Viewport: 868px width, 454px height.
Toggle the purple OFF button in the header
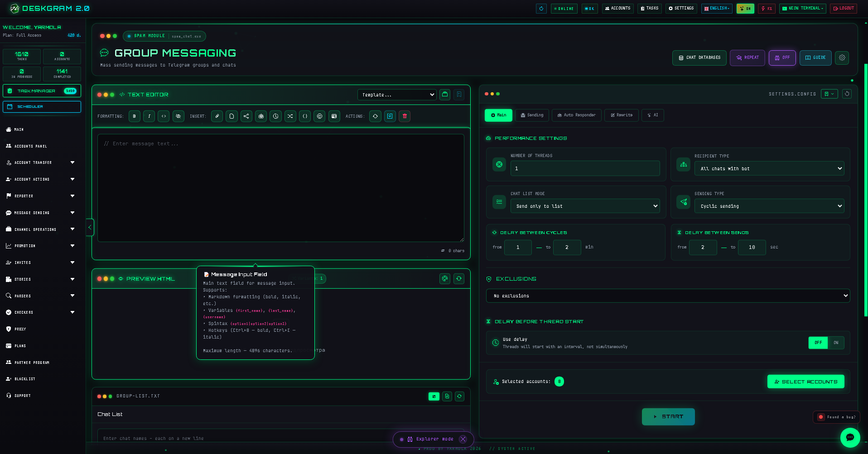782,58
